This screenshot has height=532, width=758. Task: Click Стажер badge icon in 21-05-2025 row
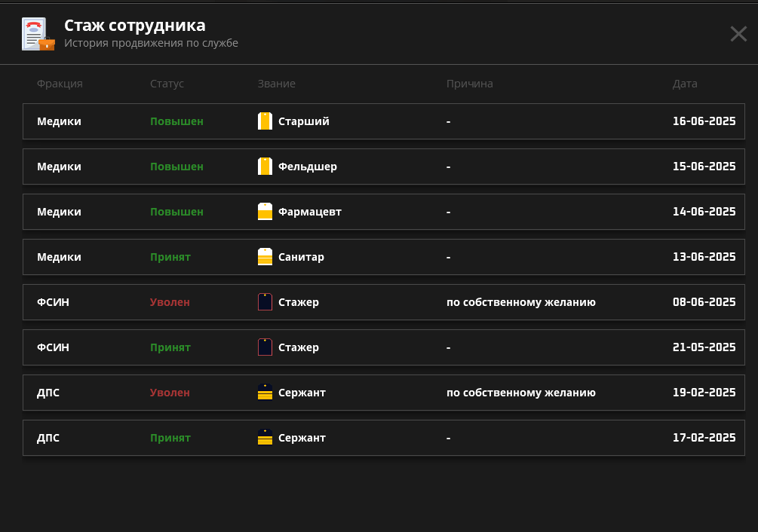click(x=265, y=347)
